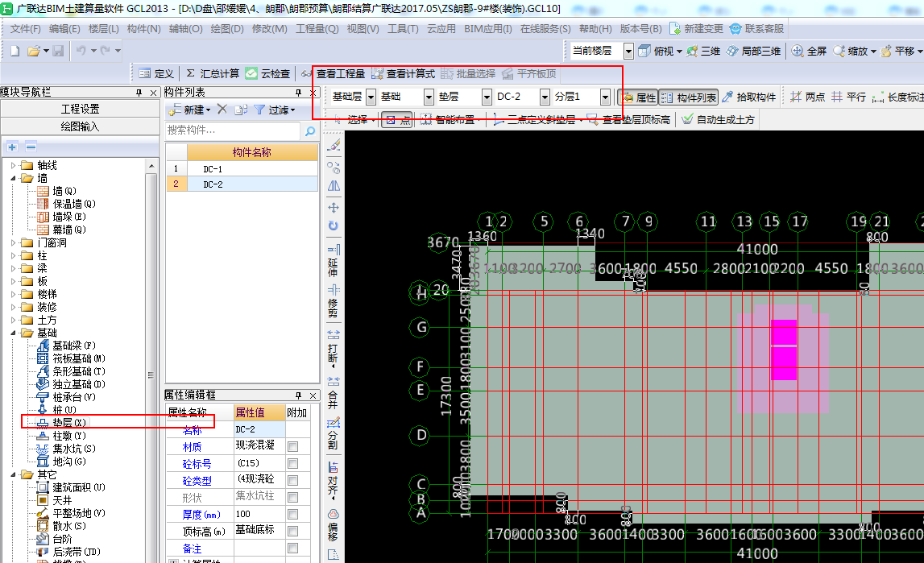Check 附加 box for 砼类型 row
Screen dimensions: 924x563
292,481
